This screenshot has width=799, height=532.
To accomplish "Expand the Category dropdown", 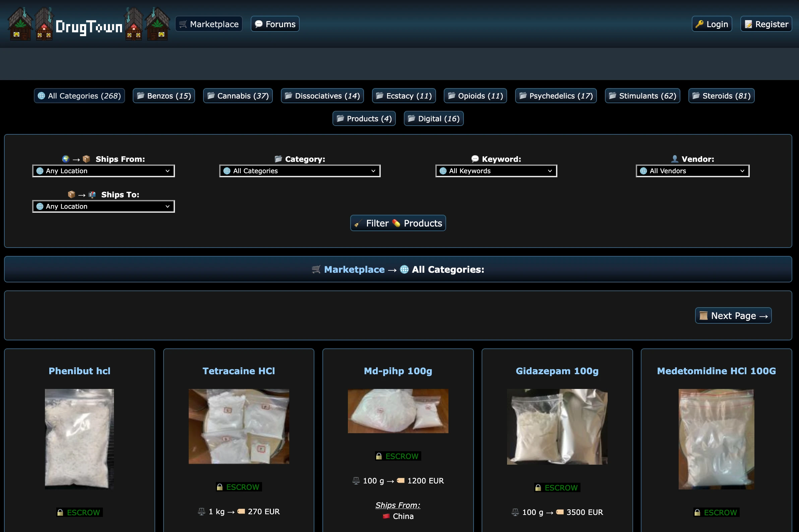I will pyautogui.click(x=300, y=171).
